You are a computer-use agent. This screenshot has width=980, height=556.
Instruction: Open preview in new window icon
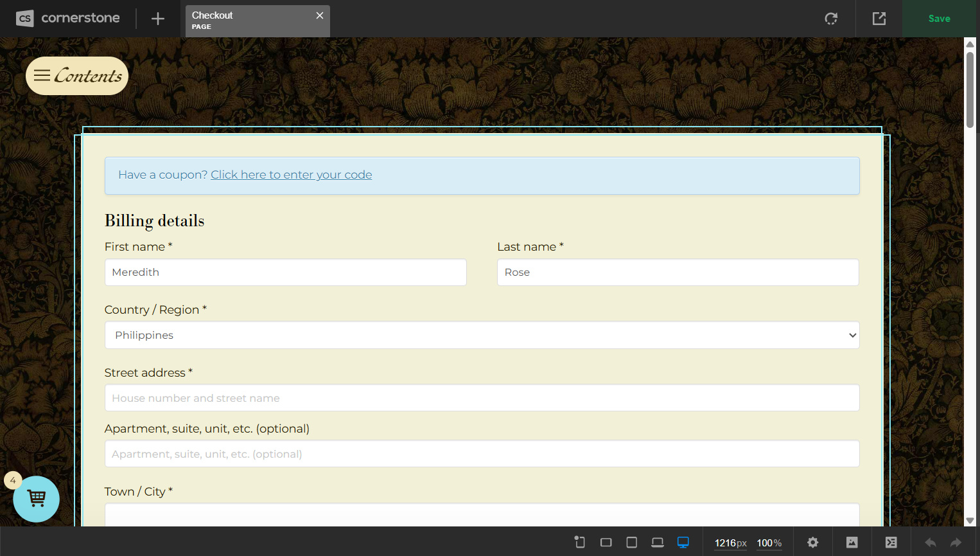coord(879,19)
